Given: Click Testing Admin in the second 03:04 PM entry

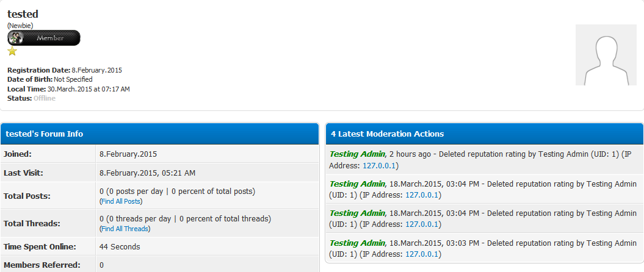Looking at the screenshot, I should 357,213.
